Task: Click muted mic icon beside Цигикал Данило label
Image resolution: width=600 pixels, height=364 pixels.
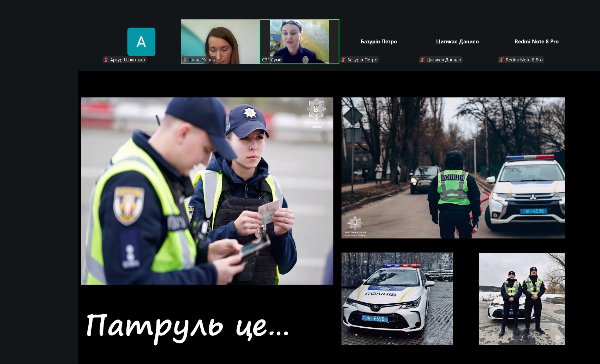Action: pos(422,60)
